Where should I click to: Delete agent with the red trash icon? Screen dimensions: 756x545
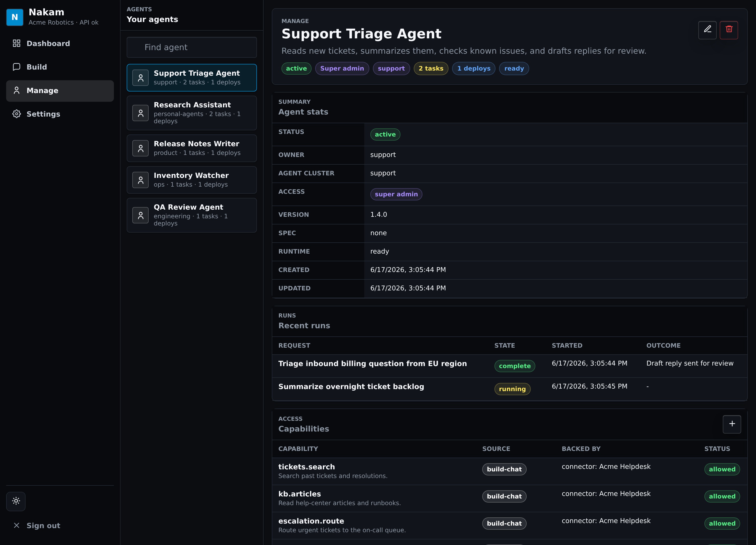coord(729,30)
